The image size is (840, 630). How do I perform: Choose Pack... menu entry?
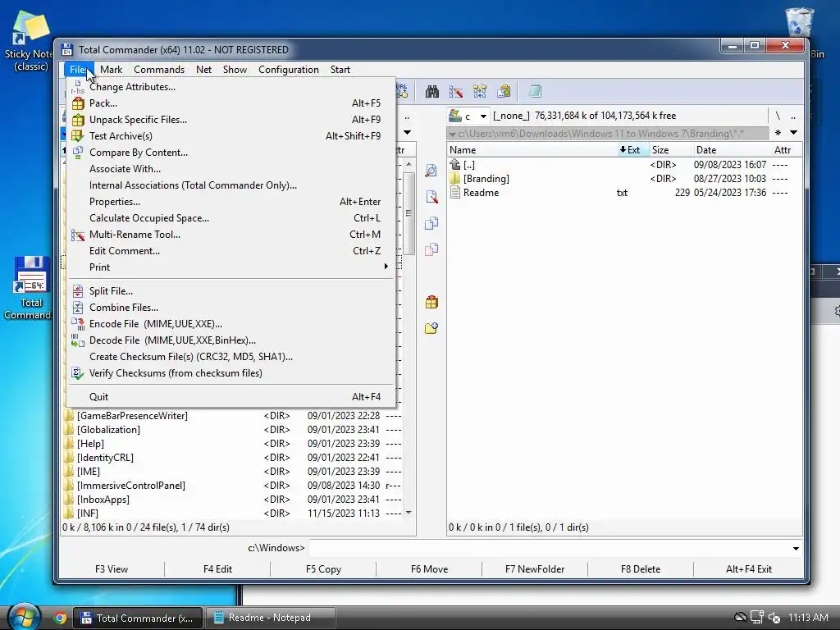[231, 103]
